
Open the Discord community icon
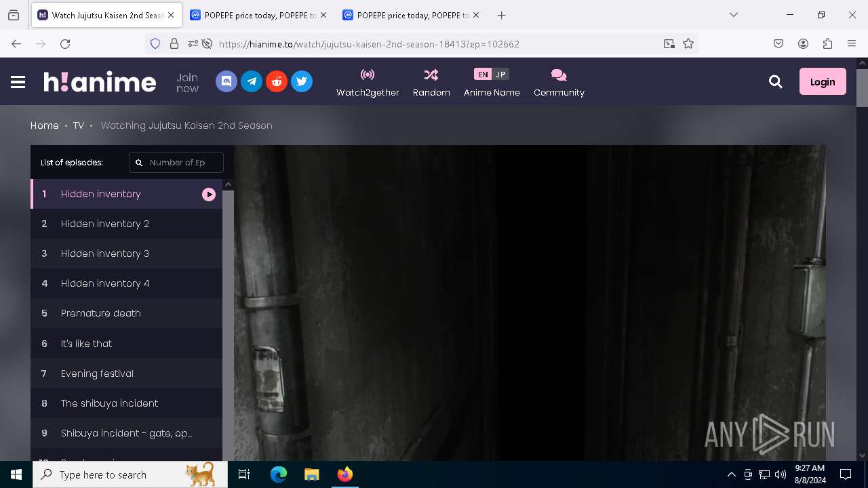click(x=226, y=81)
